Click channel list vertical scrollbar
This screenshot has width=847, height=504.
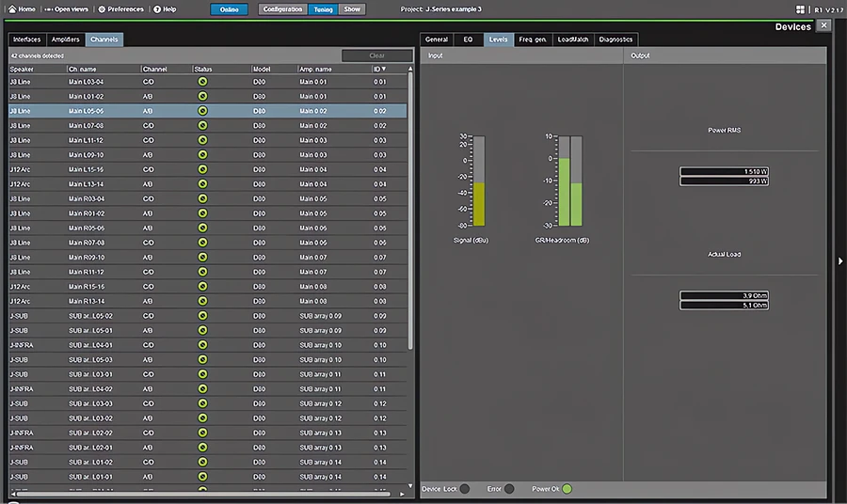click(x=410, y=211)
